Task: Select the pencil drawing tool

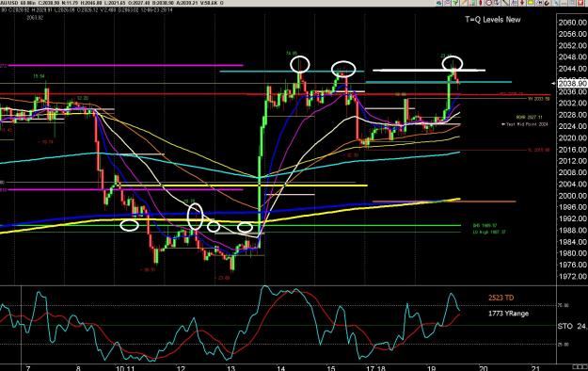Action: click(x=464, y=3)
